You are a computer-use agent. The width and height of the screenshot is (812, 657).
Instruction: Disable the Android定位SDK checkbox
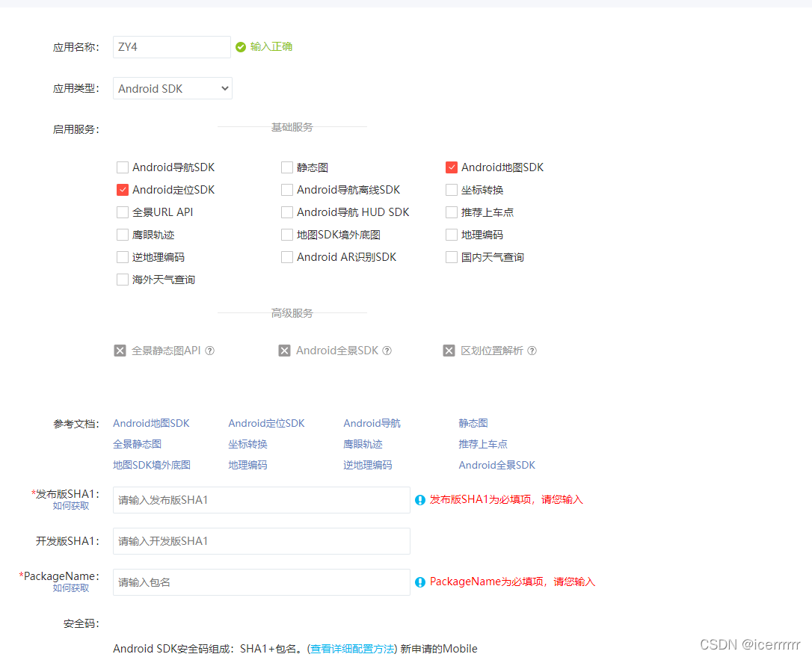[x=122, y=190]
